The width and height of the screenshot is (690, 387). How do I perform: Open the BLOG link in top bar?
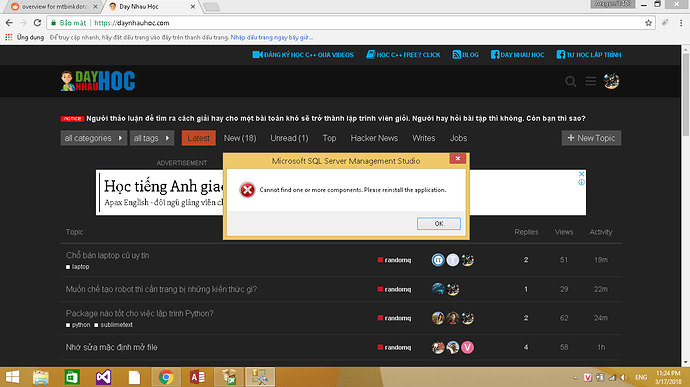[x=466, y=55]
